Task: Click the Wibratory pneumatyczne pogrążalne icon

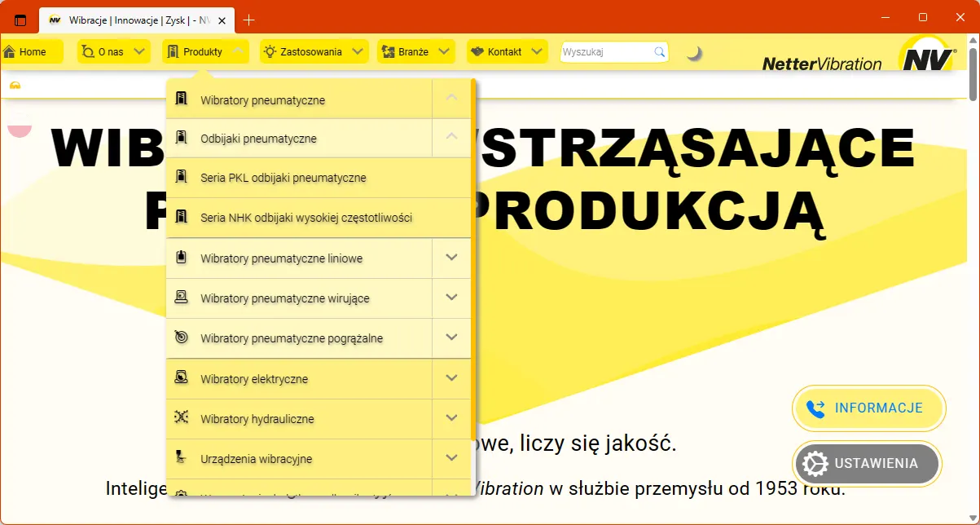Action: pyautogui.click(x=182, y=337)
